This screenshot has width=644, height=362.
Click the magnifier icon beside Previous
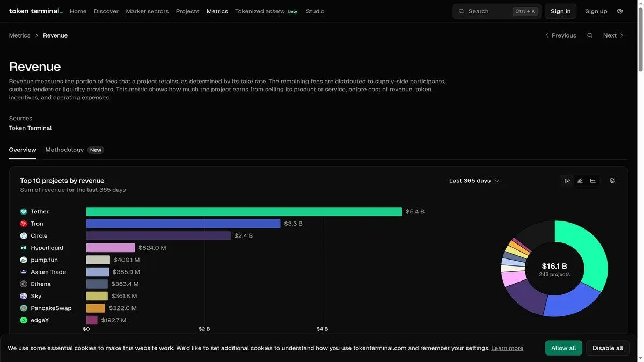(x=590, y=35)
